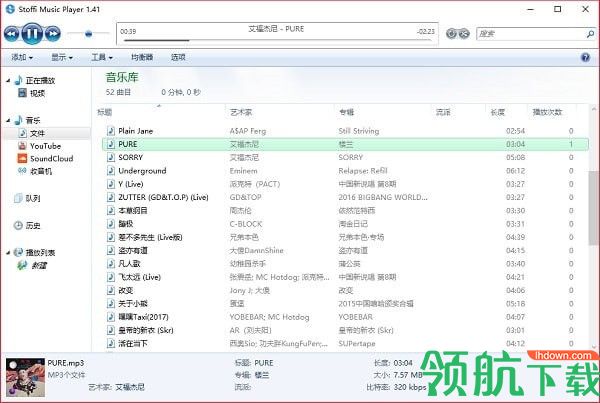This screenshot has width=600, height=403.
Task: Collapse the 音乐 tree node arrow
Action: point(8,120)
